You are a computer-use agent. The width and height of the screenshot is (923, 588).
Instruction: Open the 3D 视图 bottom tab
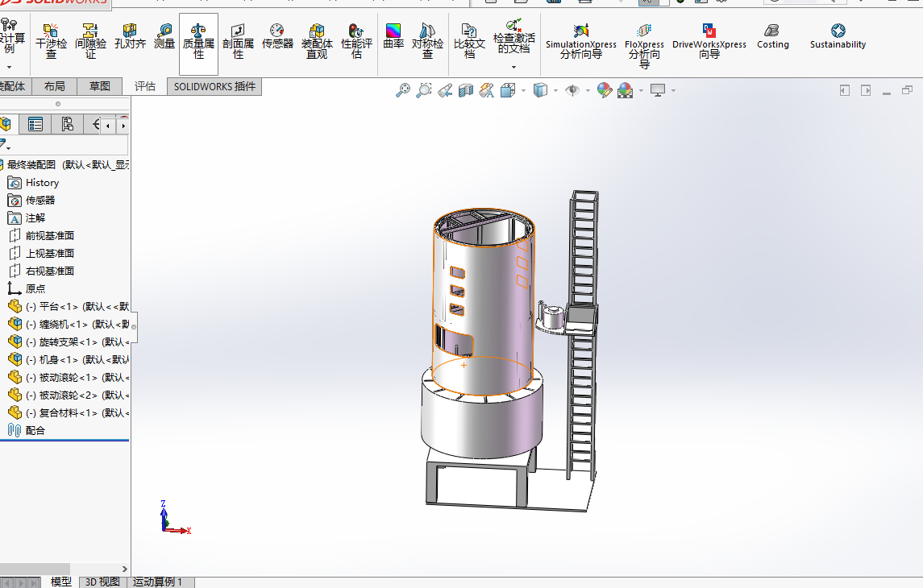[x=102, y=582]
